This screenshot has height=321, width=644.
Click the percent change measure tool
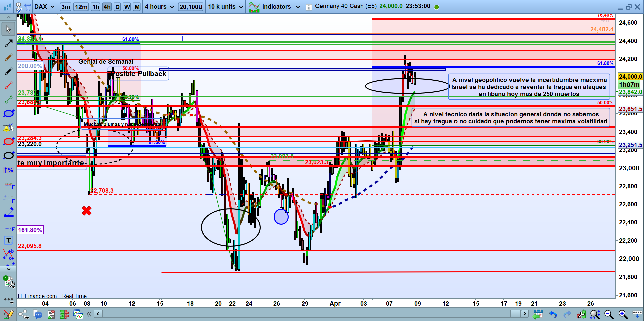click(x=8, y=170)
